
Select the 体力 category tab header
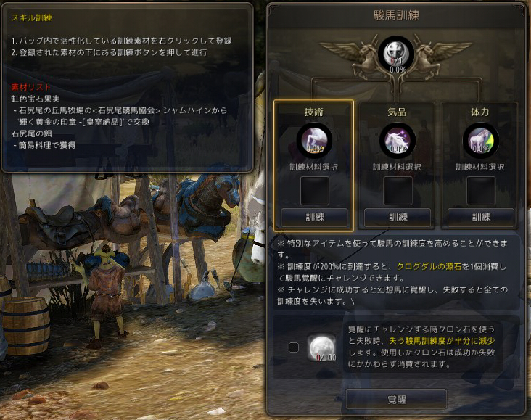tap(480, 112)
